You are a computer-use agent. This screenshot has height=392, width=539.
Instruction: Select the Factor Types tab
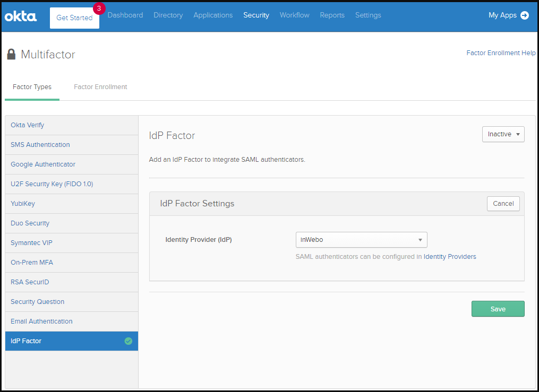(x=32, y=87)
